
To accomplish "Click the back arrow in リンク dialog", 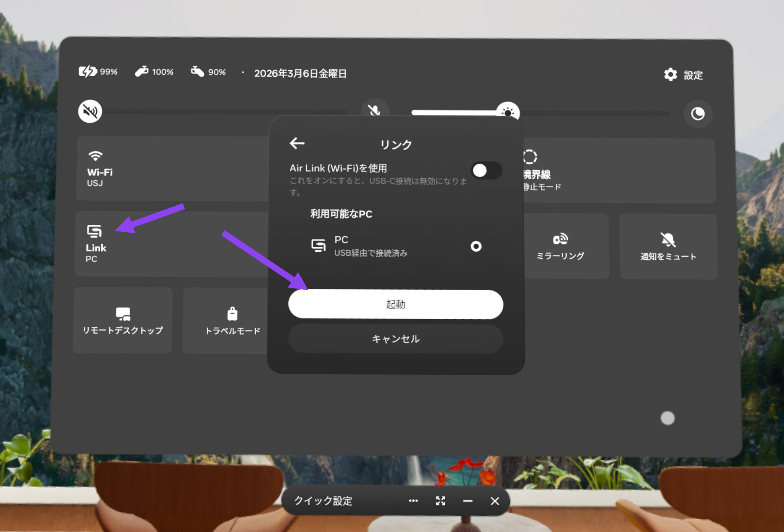I will coord(297,143).
